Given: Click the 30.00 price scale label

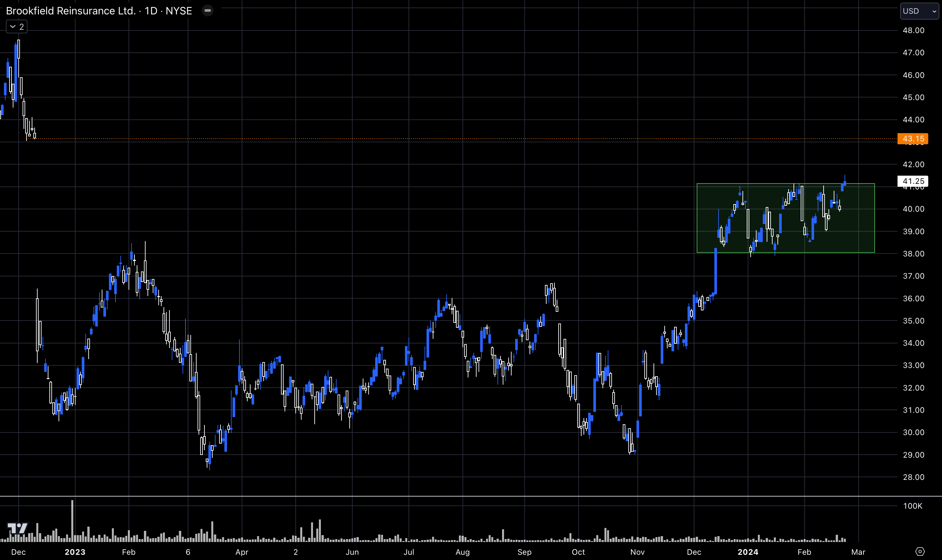Looking at the screenshot, I should (x=913, y=432).
